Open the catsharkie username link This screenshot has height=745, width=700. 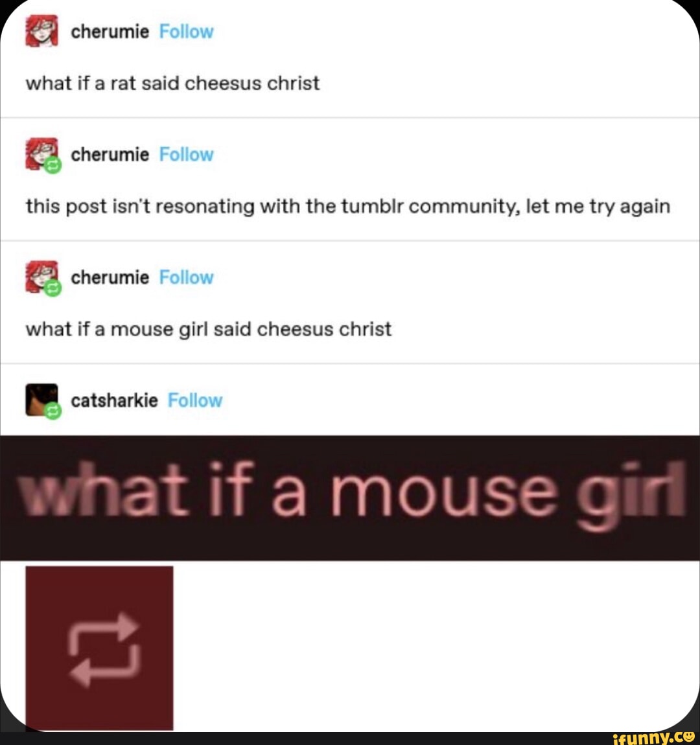(x=114, y=400)
